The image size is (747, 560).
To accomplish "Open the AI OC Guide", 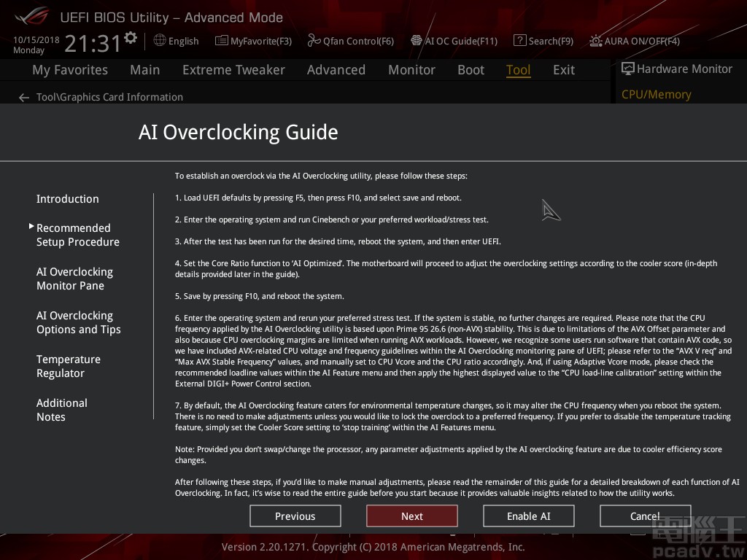I will click(x=454, y=41).
